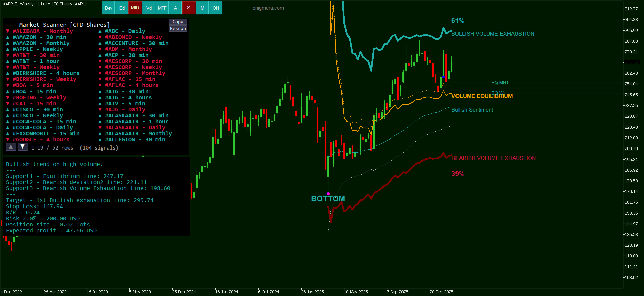Image resolution: width=644 pixels, height=296 pixels.
Task: Select scanner row #ABC - Daily
Action: point(122,31)
